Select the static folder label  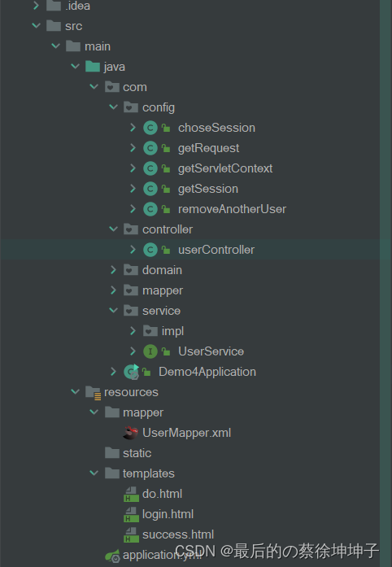point(137,453)
